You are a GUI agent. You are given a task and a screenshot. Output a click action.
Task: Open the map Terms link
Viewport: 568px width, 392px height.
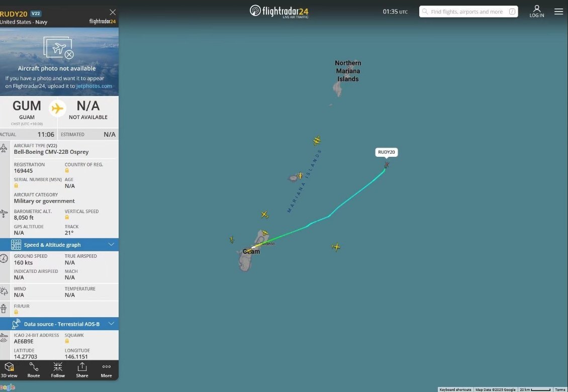pos(559,389)
